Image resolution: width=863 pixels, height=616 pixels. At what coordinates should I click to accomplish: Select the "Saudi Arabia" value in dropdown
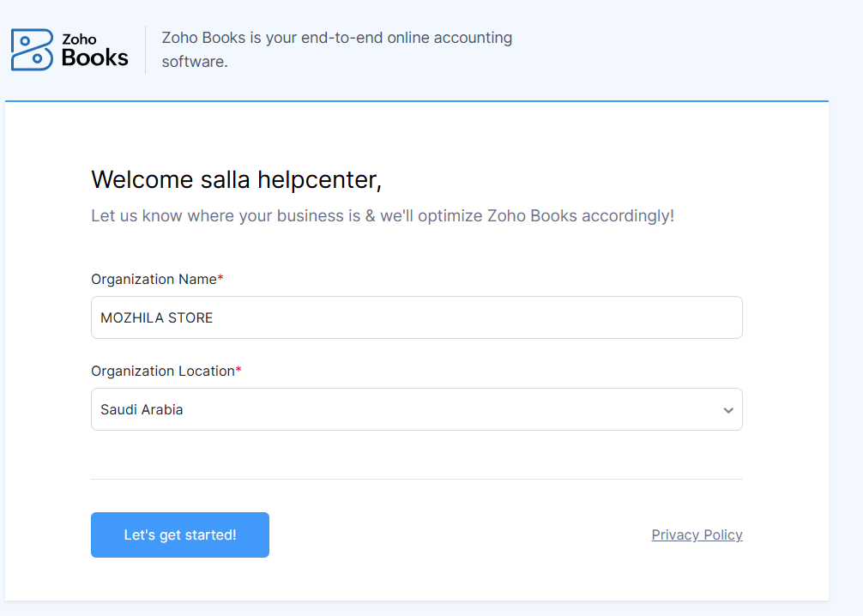click(x=142, y=410)
